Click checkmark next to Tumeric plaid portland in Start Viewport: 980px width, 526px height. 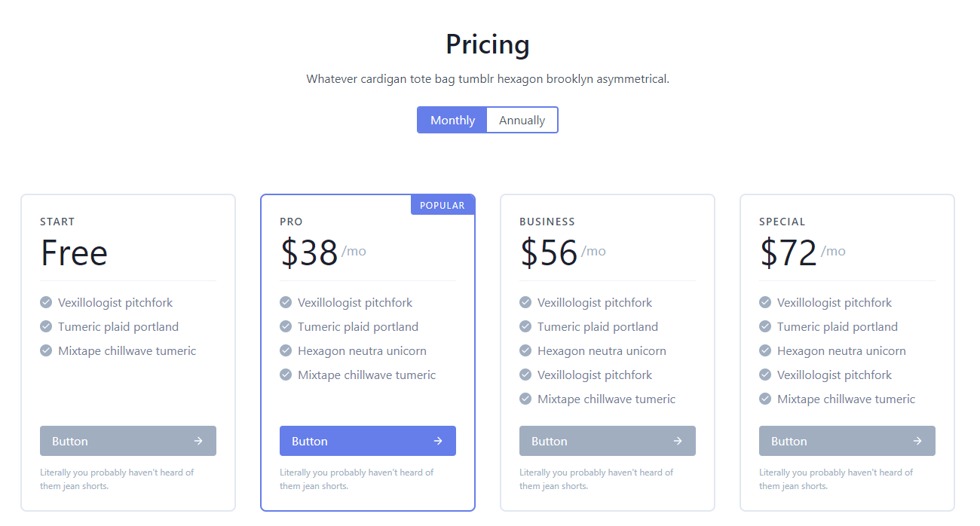pos(46,326)
